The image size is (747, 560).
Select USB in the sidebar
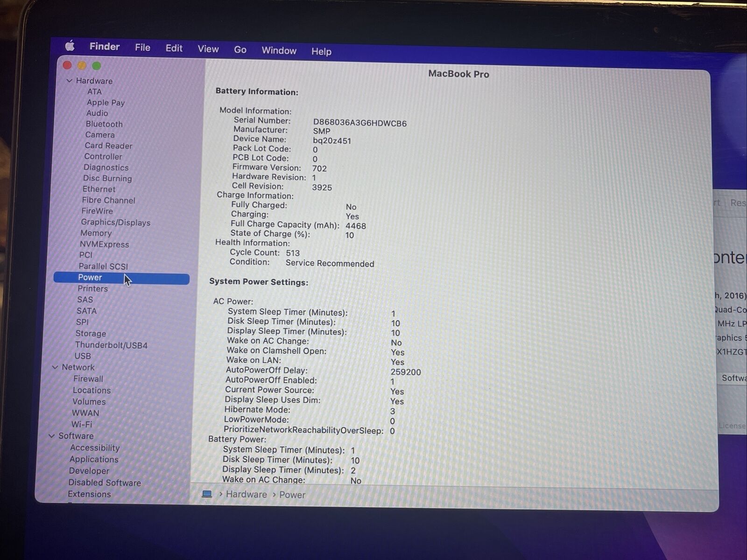(83, 356)
